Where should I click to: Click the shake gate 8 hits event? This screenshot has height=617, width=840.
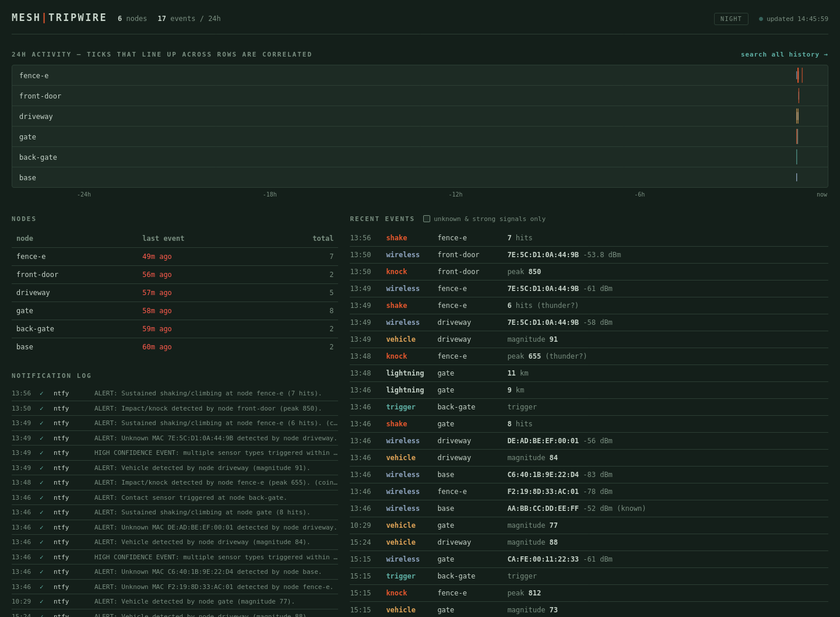pyautogui.click(x=589, y=424)
